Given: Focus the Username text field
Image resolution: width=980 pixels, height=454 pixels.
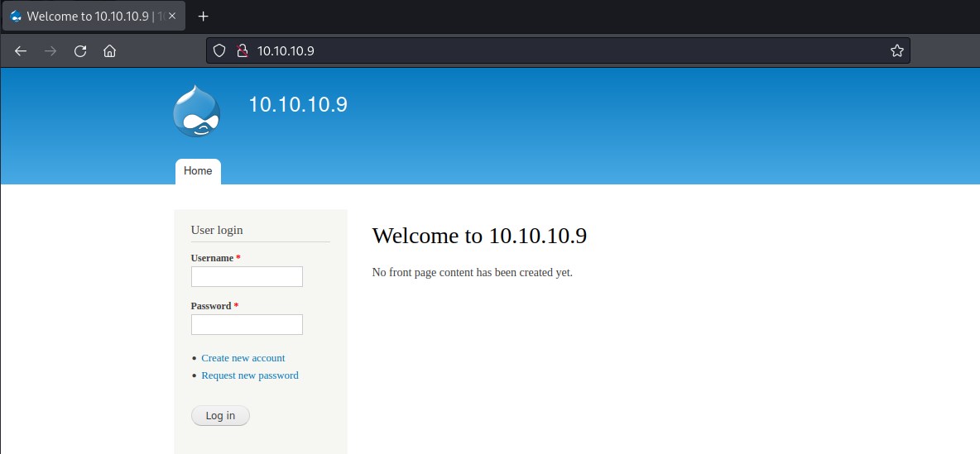Looking at the screenshot, I should click(x=247, y=276).
